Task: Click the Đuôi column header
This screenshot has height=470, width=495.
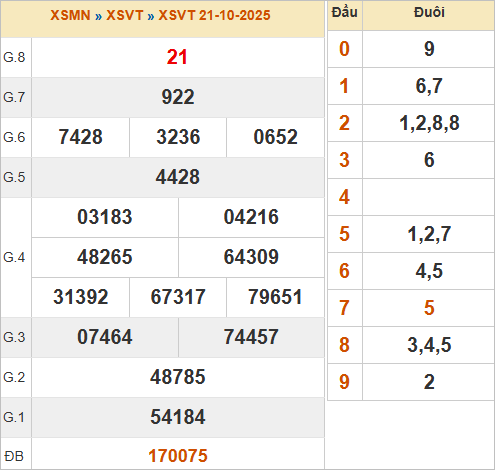Action: coord(429,12)
